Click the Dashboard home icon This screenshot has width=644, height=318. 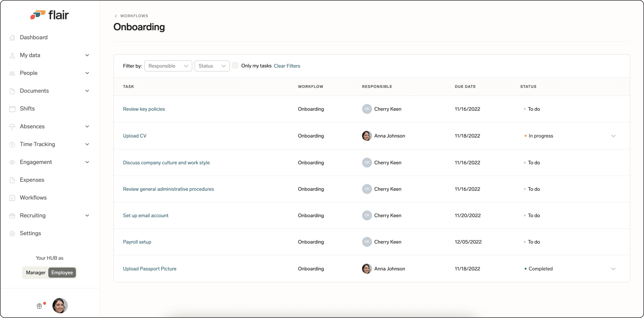[x=12, y=38]
